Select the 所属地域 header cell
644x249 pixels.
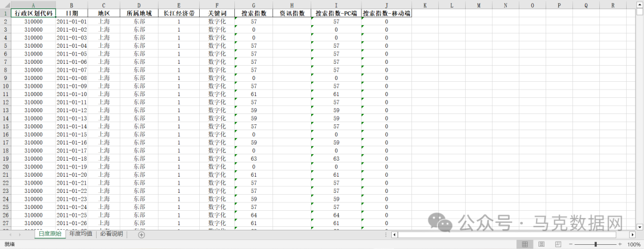139,13
